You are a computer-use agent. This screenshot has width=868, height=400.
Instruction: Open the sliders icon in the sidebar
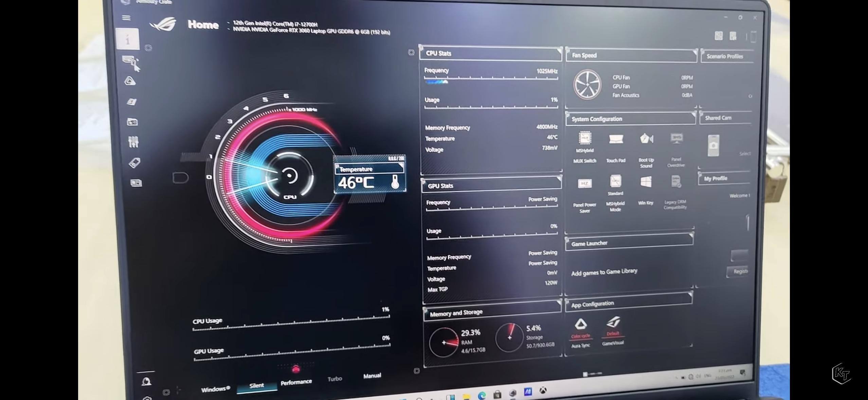tap(133, 141)
